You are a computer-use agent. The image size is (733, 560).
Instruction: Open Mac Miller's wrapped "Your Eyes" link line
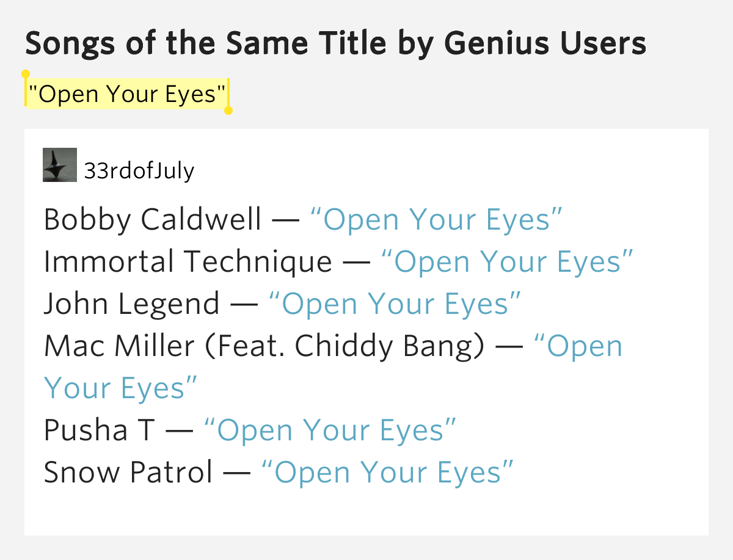pyautogui.click(x=121, y=388)
